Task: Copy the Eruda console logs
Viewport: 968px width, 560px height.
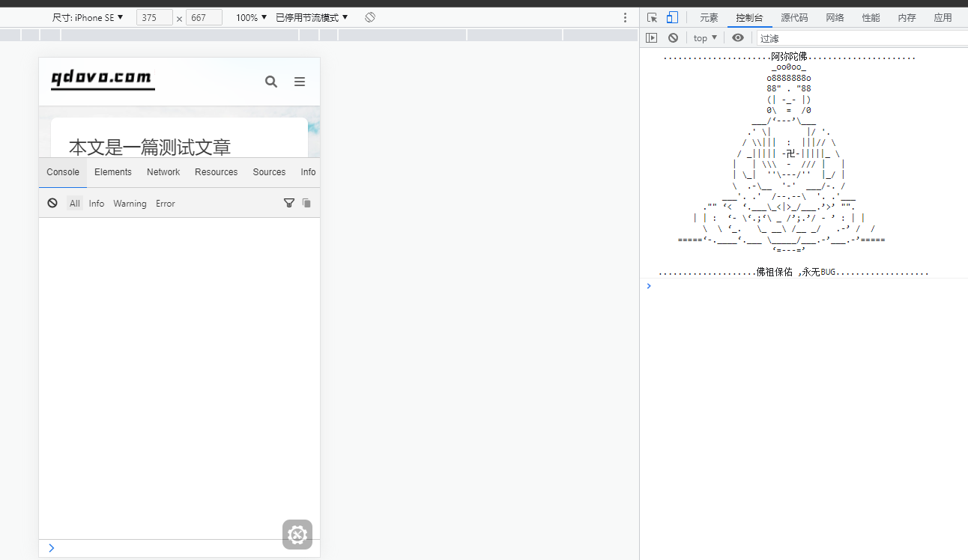Action: click(306, 203)
